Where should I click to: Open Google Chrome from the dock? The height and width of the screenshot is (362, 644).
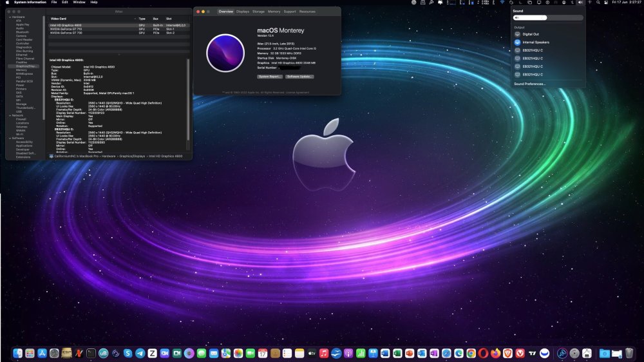point(471,353)
